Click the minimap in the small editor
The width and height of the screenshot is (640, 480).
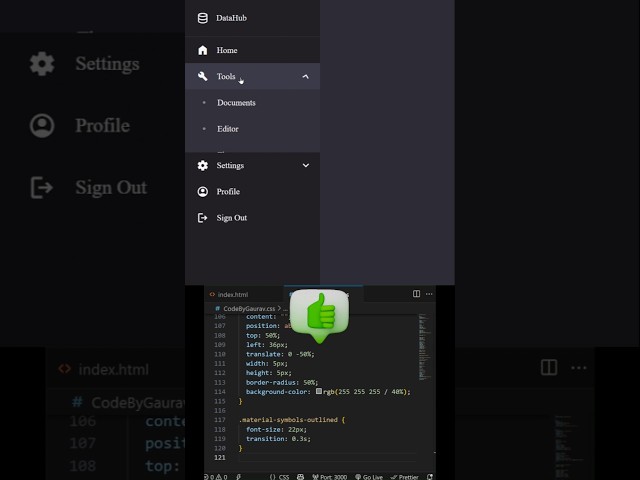point(423,347)
